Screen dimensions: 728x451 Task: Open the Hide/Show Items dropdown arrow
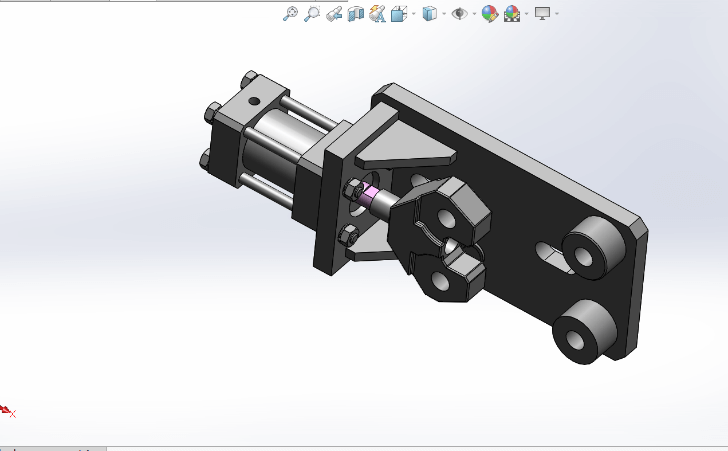[473, 14]
